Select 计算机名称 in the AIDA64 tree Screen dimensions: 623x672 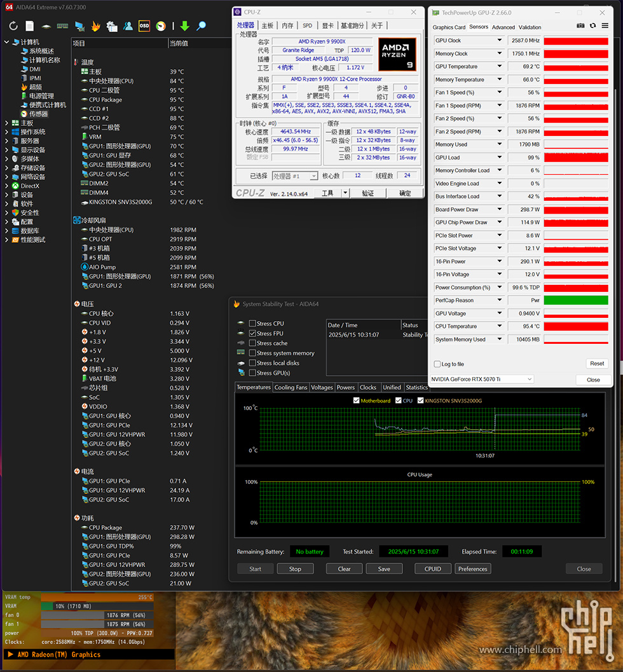pos(44,60)
